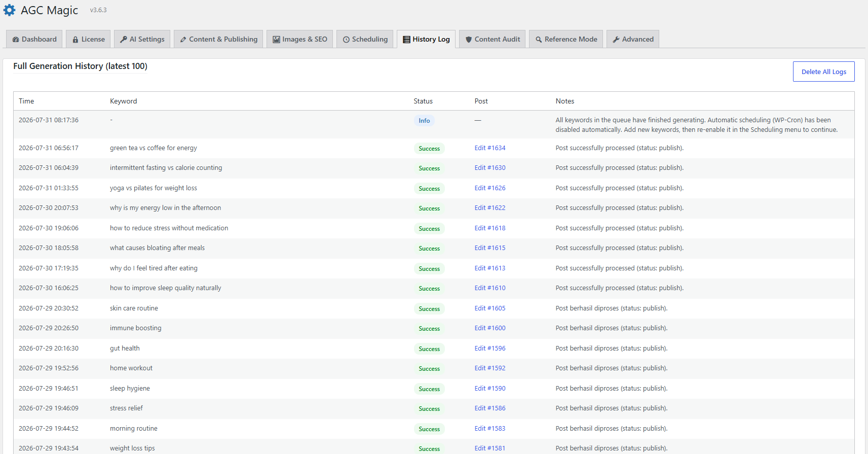Click the v3.6.3 version label
This screenshot has height=454, width=868.
click(98, 10)
